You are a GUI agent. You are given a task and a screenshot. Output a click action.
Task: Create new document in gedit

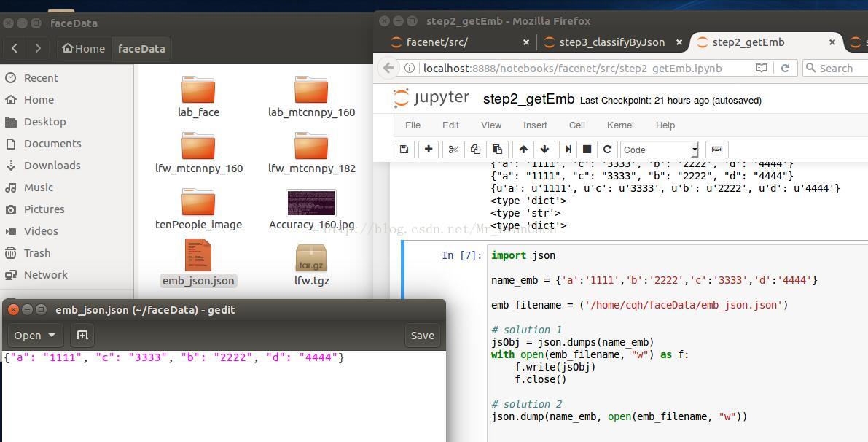point(82,335)
